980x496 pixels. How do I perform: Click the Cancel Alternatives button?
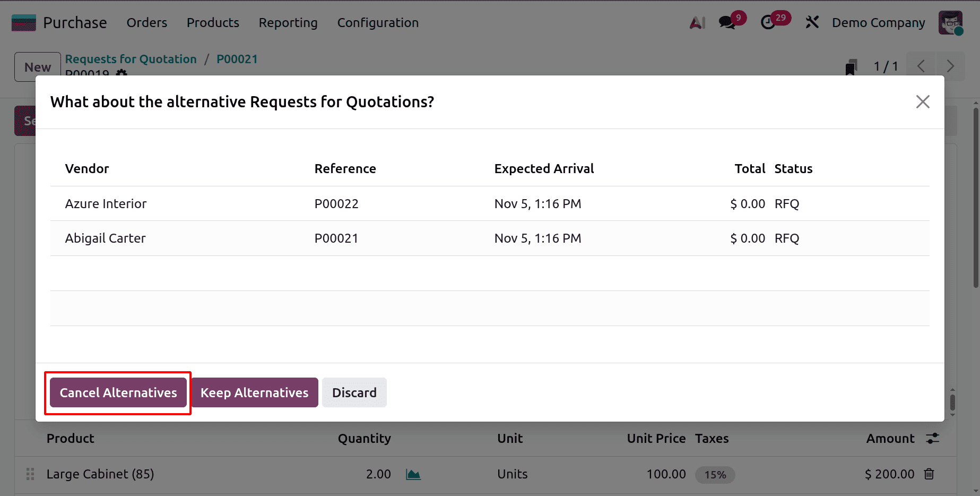pyautogui.click(x=118, y=392)
